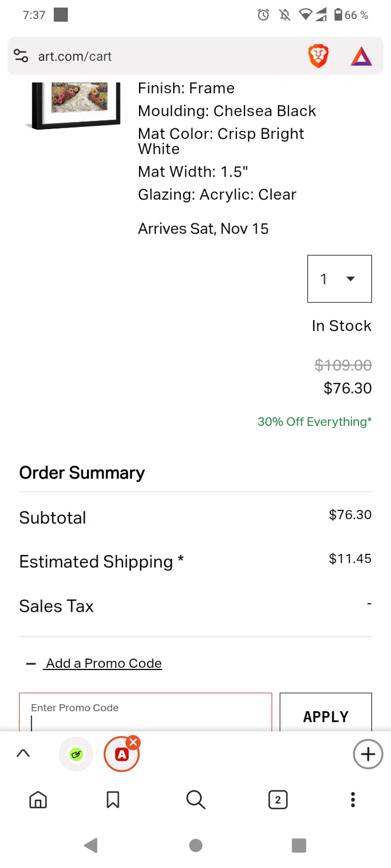Switch to the green tab in tab strip
The image size is (391, 868).
point(76,754)
